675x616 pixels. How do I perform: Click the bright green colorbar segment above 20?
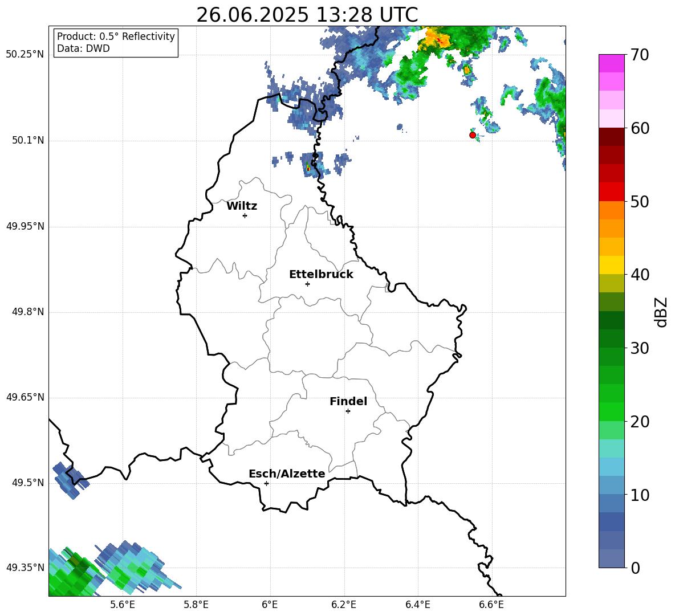(x=611, y=411)
